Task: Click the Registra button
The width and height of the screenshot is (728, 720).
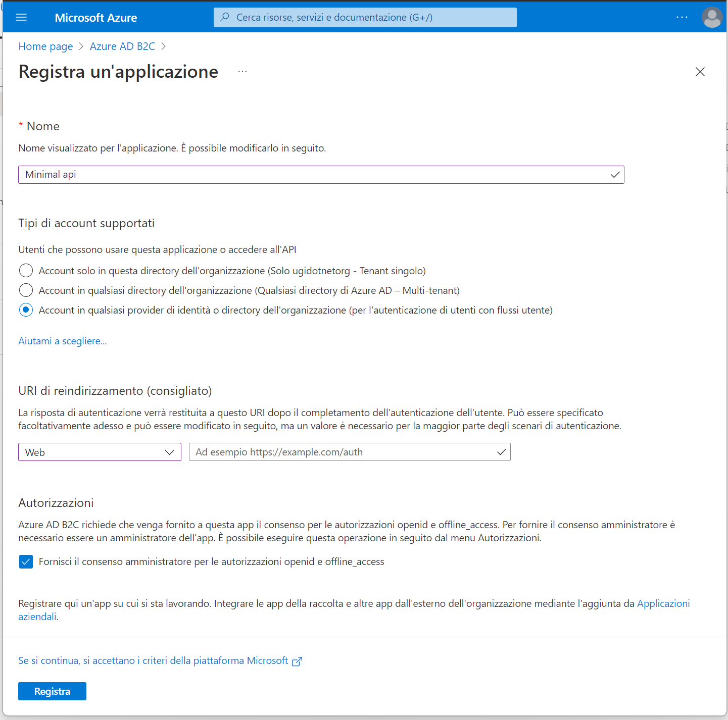Action: coord(52,691)
